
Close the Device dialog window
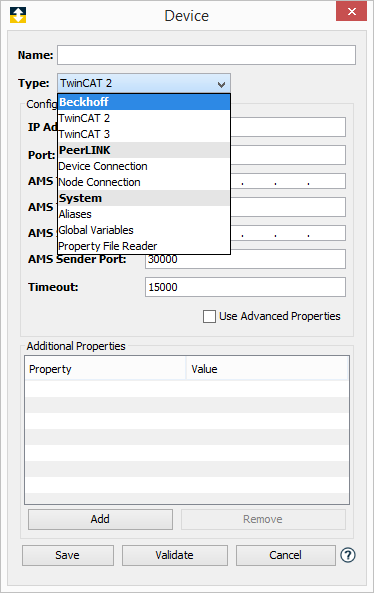tap(351, 11)
